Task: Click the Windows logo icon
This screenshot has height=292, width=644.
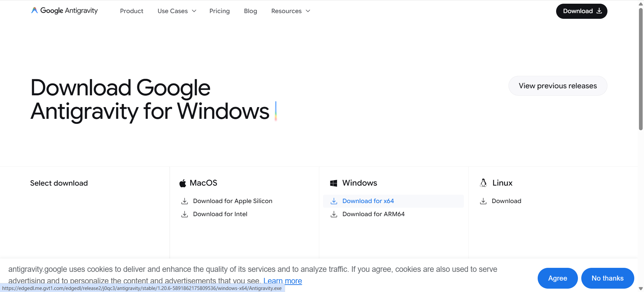Action: [334, 183]
